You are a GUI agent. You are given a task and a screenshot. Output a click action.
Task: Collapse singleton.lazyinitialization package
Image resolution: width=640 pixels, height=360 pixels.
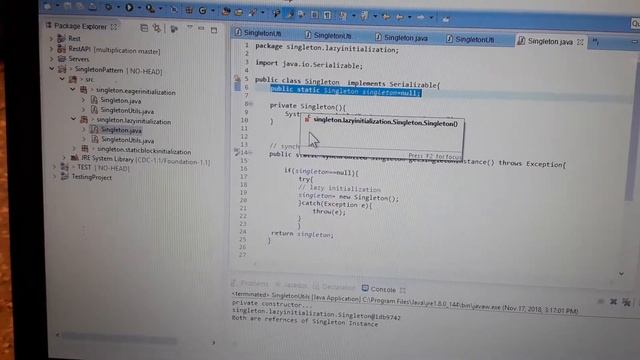73,119
